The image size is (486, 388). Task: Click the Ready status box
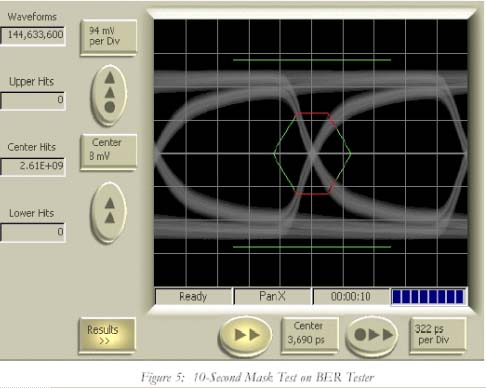193,296
